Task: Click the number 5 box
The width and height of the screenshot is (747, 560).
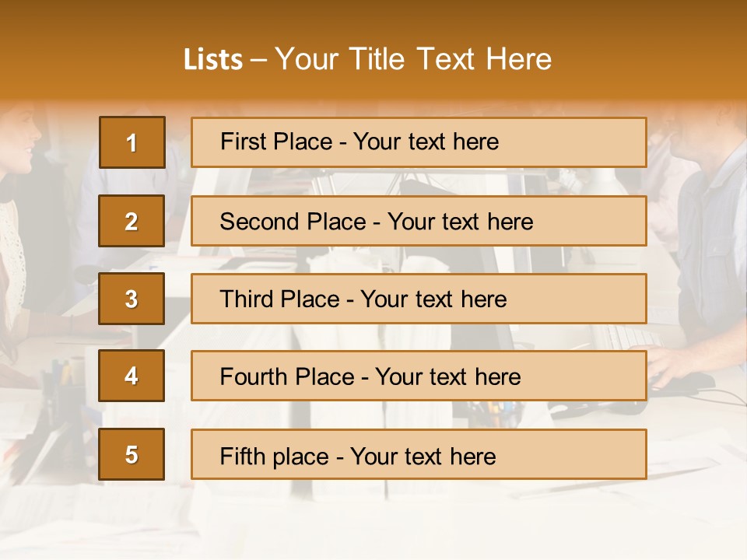Action: [132, 454]
